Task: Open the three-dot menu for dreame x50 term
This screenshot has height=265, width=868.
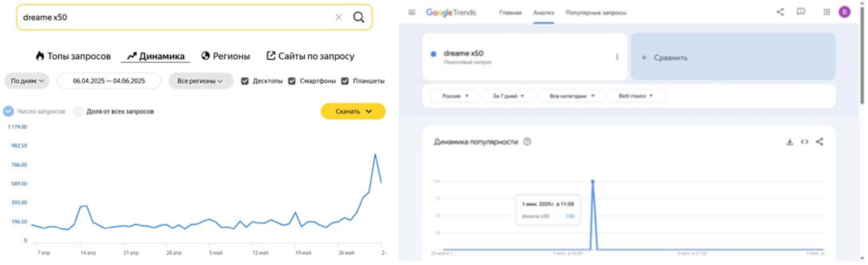Action: click(617, 57)
